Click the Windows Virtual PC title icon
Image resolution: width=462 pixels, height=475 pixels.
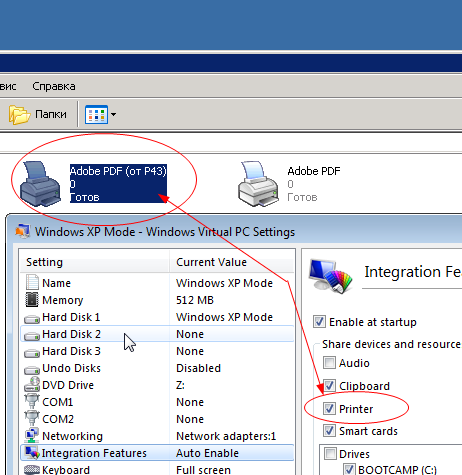(23, 231)
